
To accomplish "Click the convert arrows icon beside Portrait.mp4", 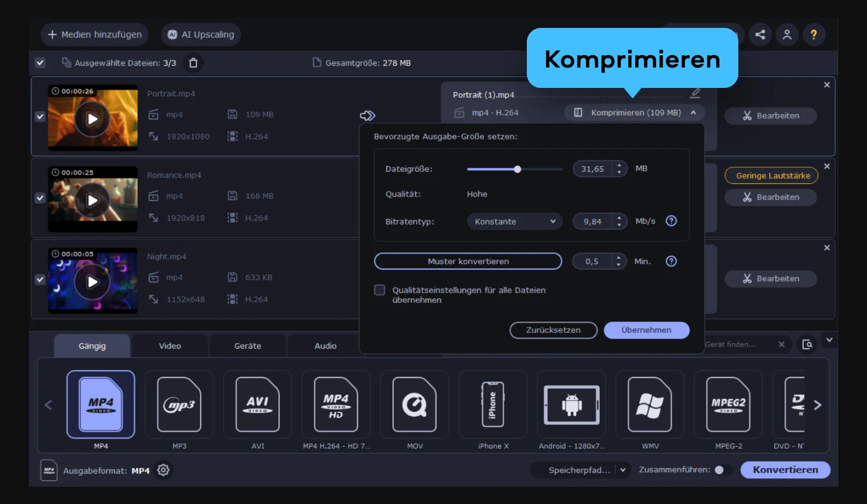I will coord(368,116).
